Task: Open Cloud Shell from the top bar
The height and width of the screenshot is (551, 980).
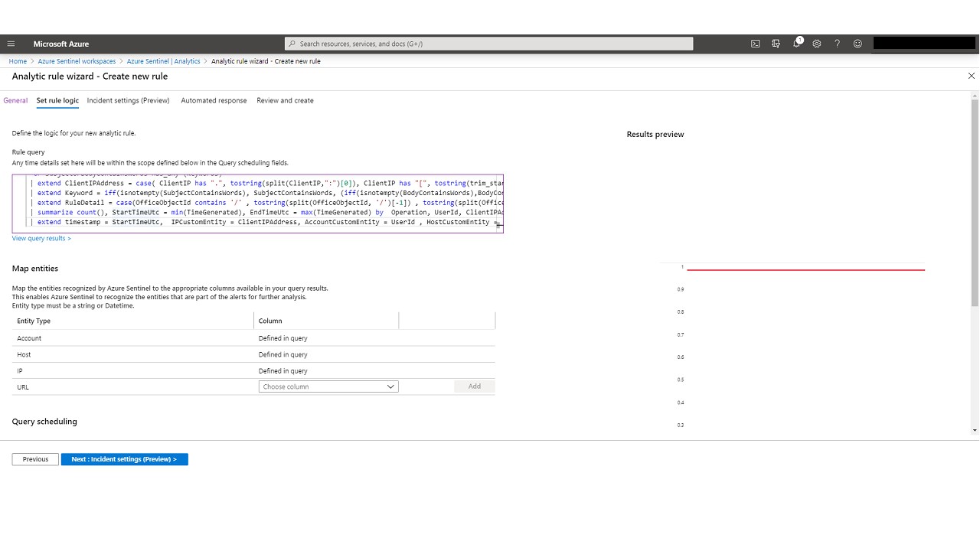Action: pos(755,44)
